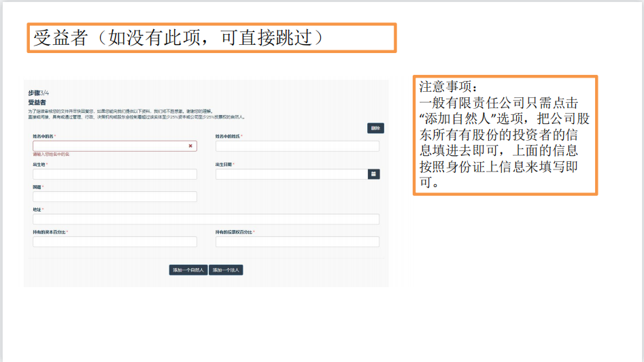Select the 姓名中的姓氏 input field
644x362 pixels.
coord(297,146)
